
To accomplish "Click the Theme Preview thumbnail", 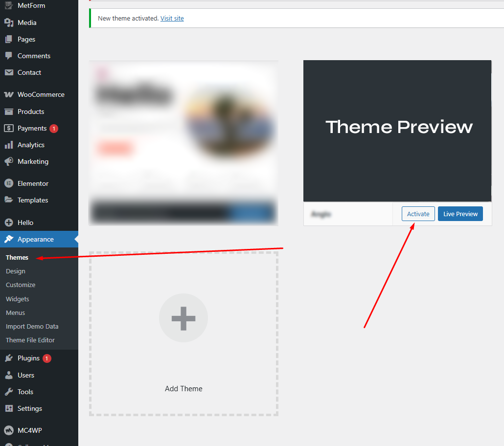I will click(x=397, y=131).
